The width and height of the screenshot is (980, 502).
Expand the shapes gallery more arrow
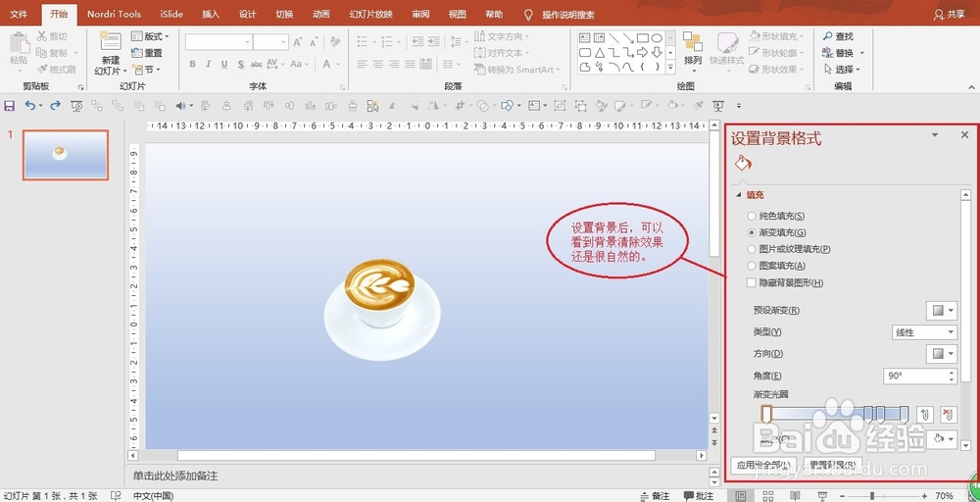pos(670,68)
